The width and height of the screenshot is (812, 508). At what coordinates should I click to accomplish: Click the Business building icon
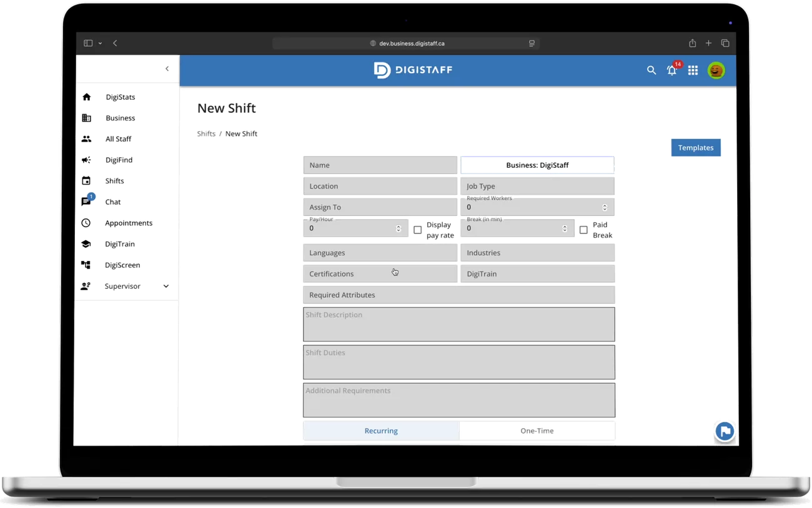click(x=87, y=118)
